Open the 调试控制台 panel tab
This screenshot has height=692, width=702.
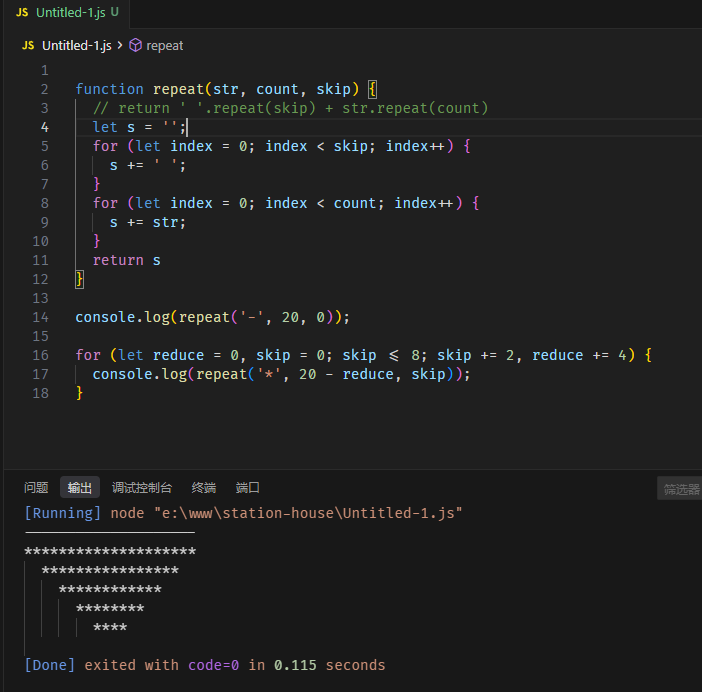pyautogui.click(x=141, y=487)
